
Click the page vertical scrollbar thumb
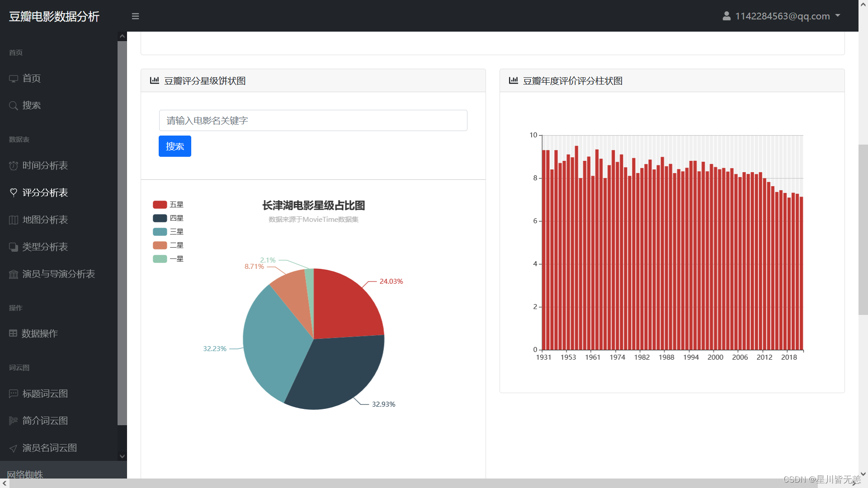pos(863,230)
